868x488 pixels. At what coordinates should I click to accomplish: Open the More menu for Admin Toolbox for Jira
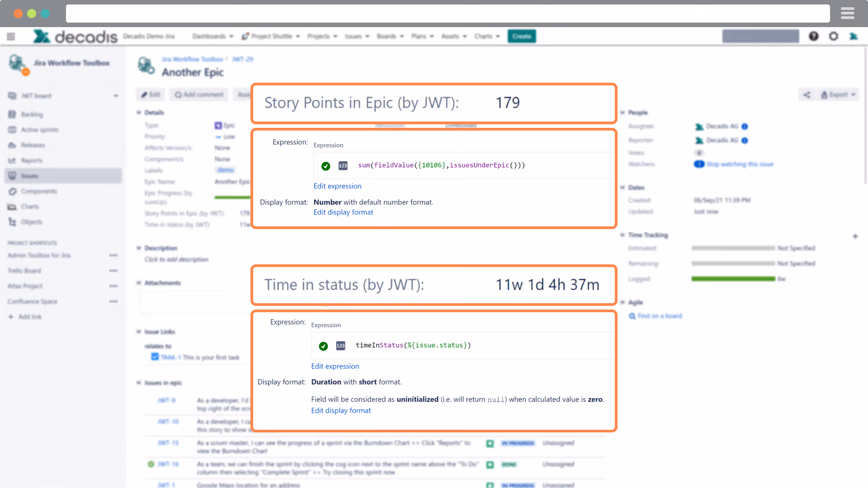click(113, 255)
